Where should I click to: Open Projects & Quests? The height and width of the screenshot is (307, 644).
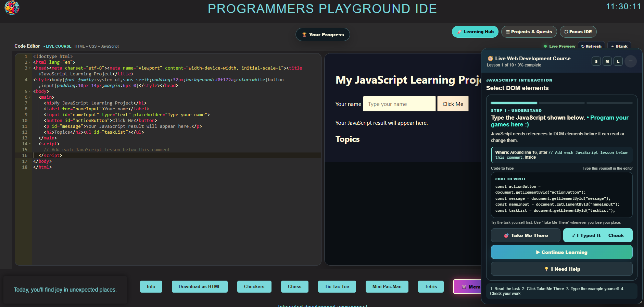(x=529, y=32)
